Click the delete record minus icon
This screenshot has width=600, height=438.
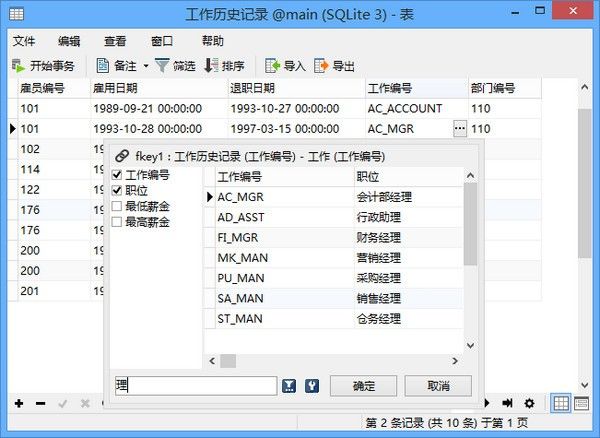click(41, 402)
